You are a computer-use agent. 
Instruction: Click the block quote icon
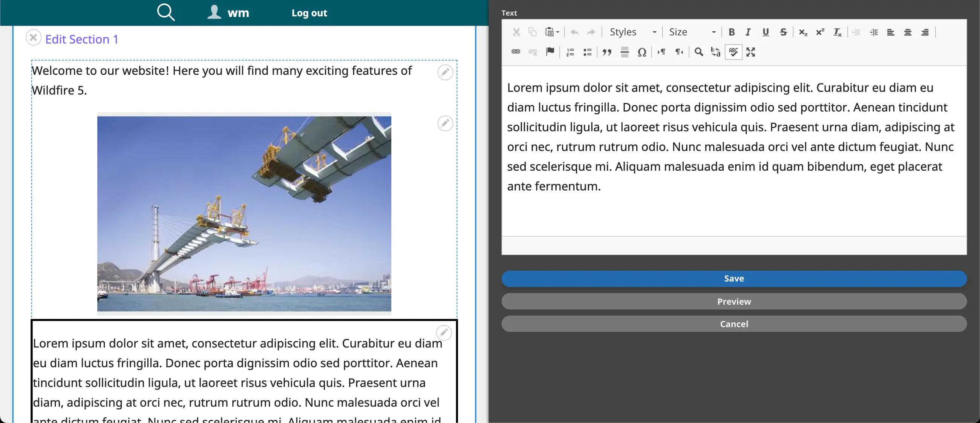click(607, 52)
